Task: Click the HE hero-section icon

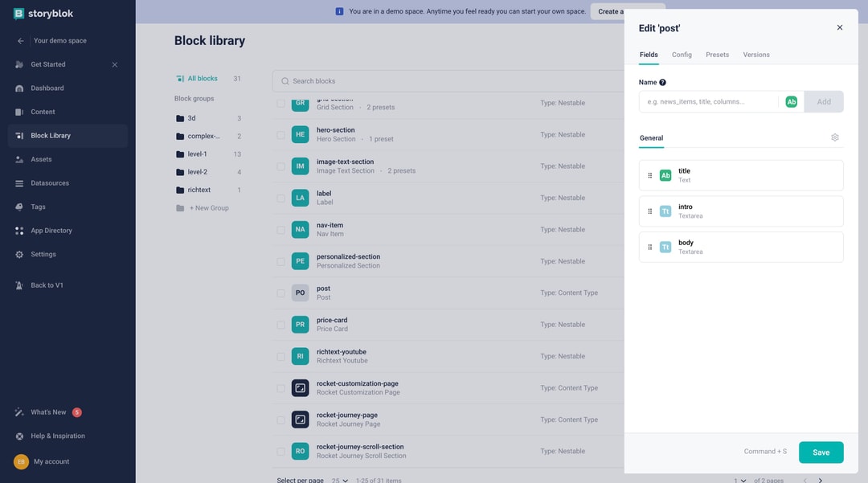Action: coord(300,134)
